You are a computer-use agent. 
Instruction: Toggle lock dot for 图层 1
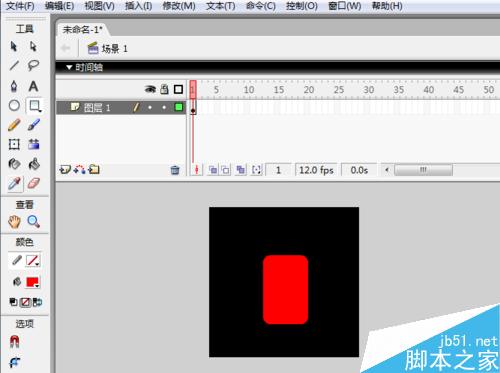[164, 107]
